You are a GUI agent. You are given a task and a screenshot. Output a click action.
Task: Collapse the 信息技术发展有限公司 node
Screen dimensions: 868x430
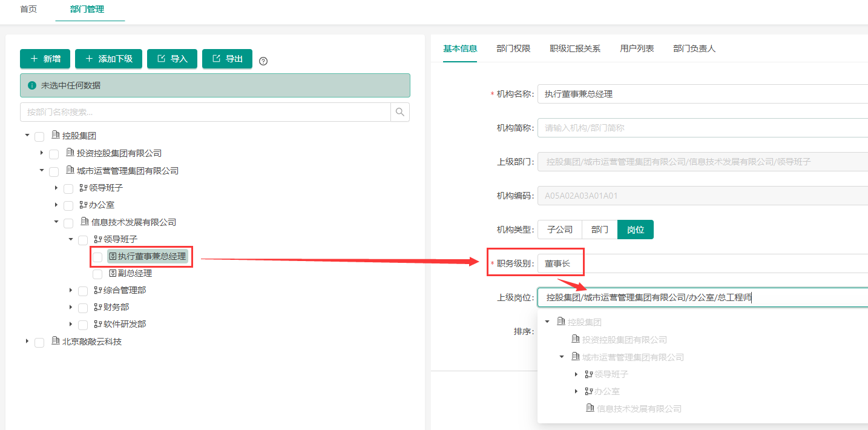point(56,222)
